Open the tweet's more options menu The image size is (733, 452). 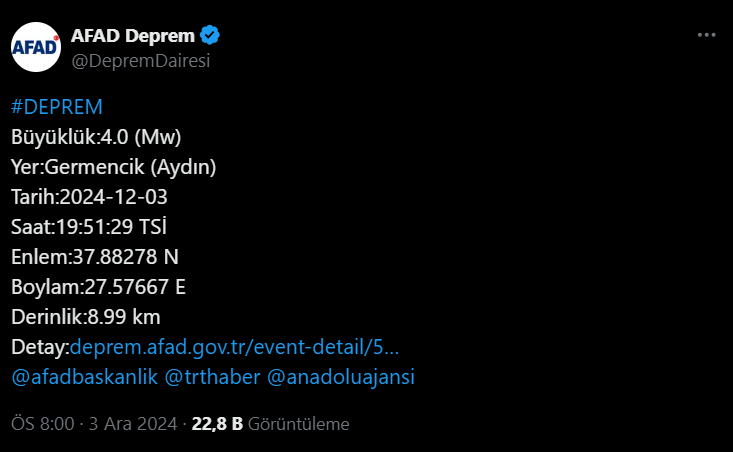click(x=706, y=34)
